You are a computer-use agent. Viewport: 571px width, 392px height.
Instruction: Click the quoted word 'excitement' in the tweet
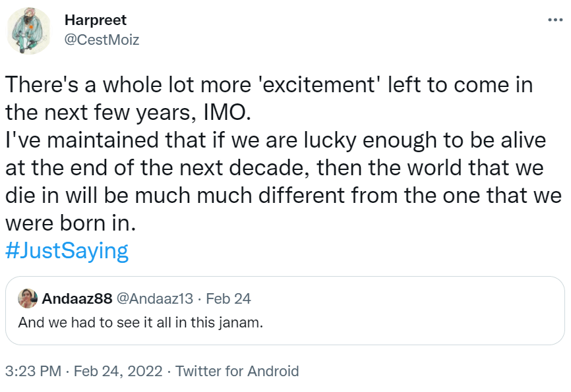coord(336,85)
